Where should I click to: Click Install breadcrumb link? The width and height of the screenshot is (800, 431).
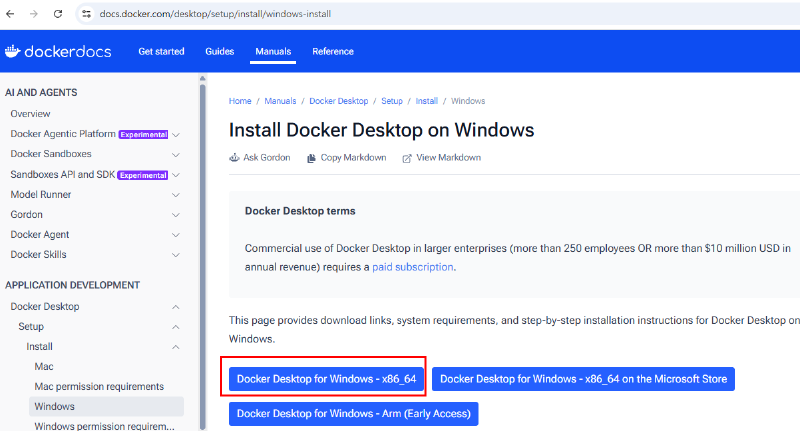[x=427, y=101]
